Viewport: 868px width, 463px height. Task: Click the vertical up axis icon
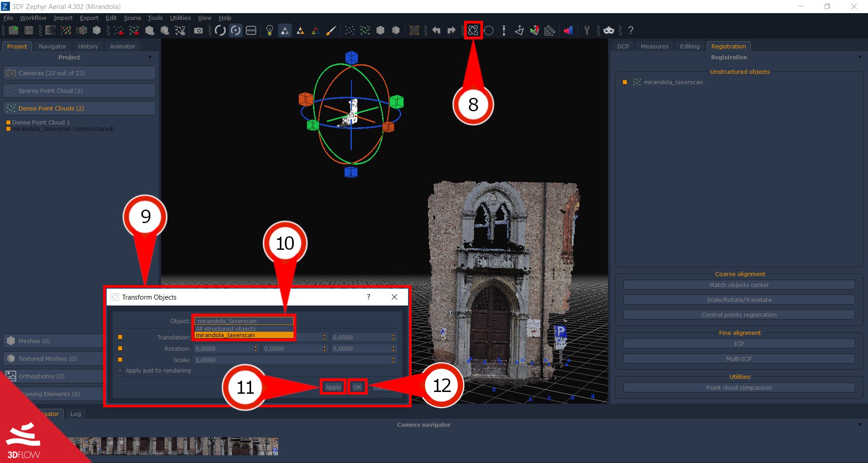click(504, 30)
